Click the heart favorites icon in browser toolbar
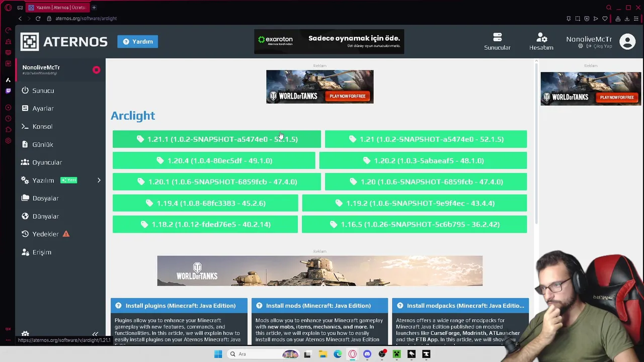The image size is (644, 362). pos(605,19)
